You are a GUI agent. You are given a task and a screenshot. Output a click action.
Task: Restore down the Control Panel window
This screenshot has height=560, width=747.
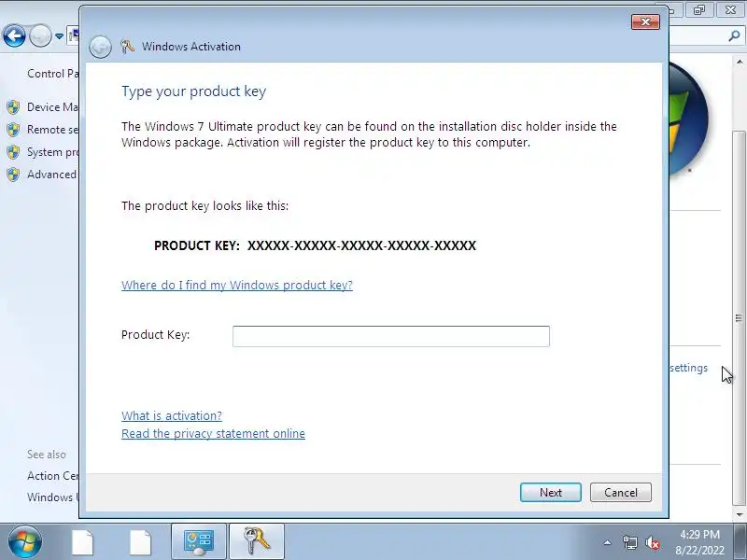(698, 9)
